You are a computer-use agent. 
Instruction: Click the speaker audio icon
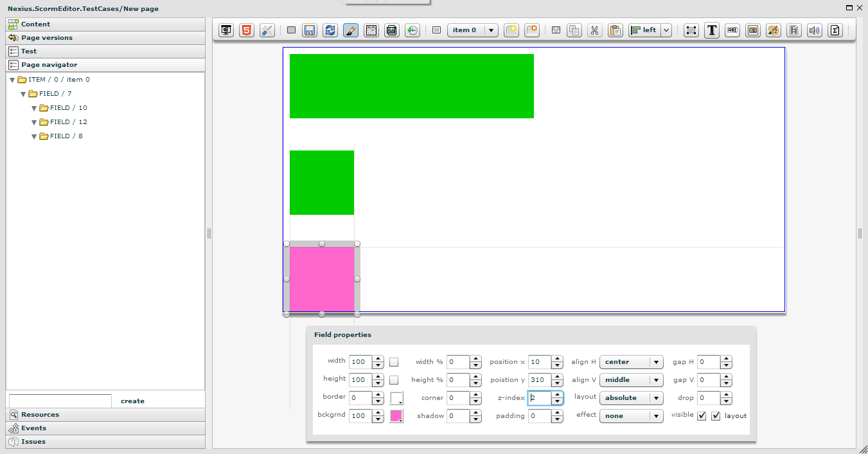click(x=814, y=30)
